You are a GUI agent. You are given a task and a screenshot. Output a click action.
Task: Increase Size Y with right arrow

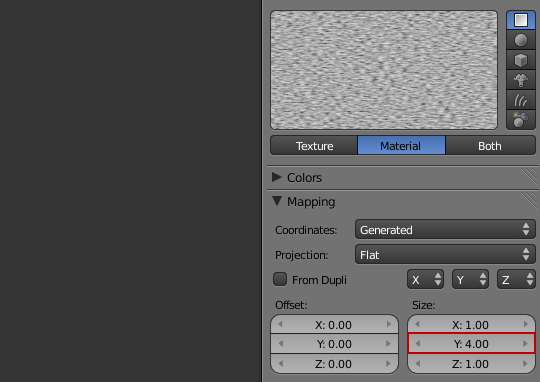[526, 343]
